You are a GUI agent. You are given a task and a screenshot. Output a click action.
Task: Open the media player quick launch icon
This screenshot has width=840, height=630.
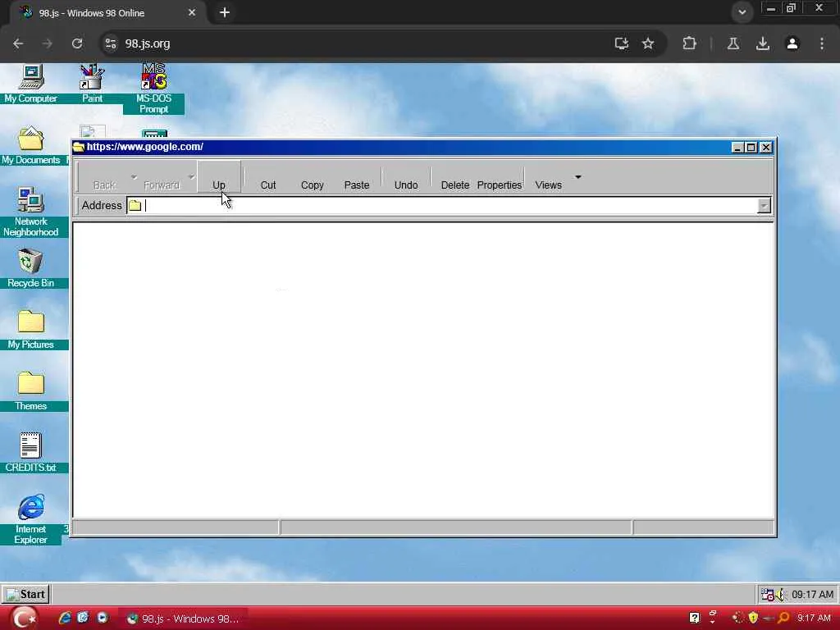102,618
